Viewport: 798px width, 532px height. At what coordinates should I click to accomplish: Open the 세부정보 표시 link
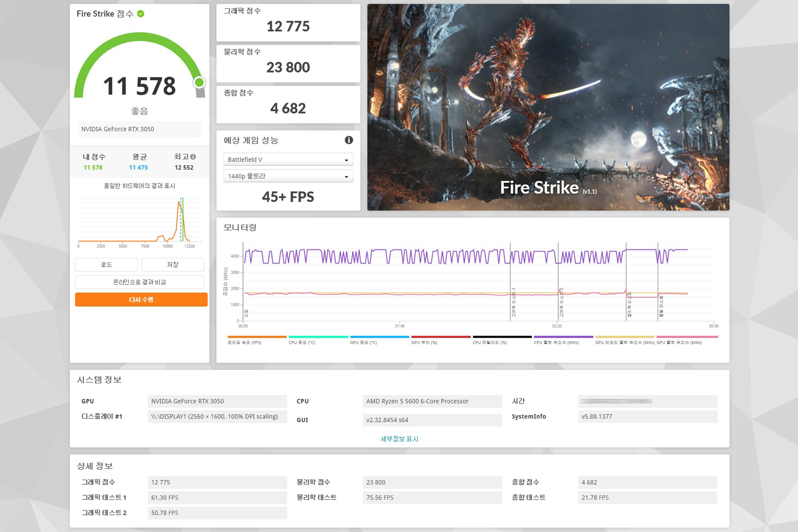[x=399, y=439]
